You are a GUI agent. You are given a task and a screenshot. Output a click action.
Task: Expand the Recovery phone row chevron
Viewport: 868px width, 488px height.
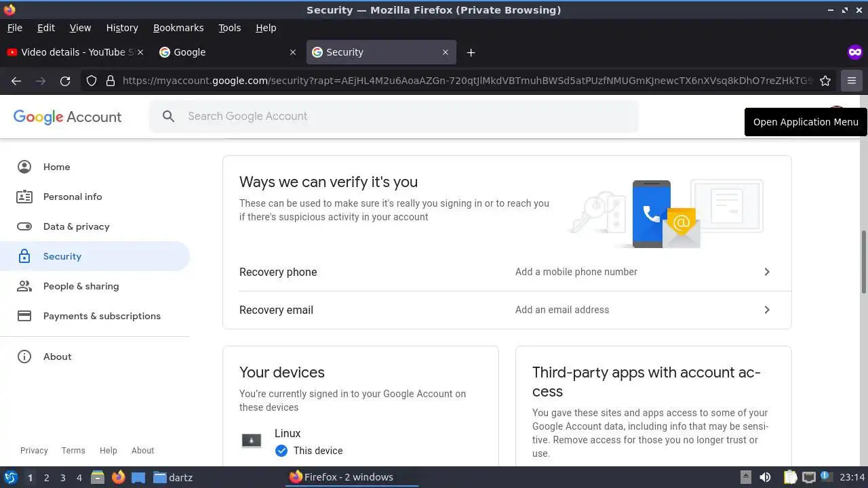(767, 272)
